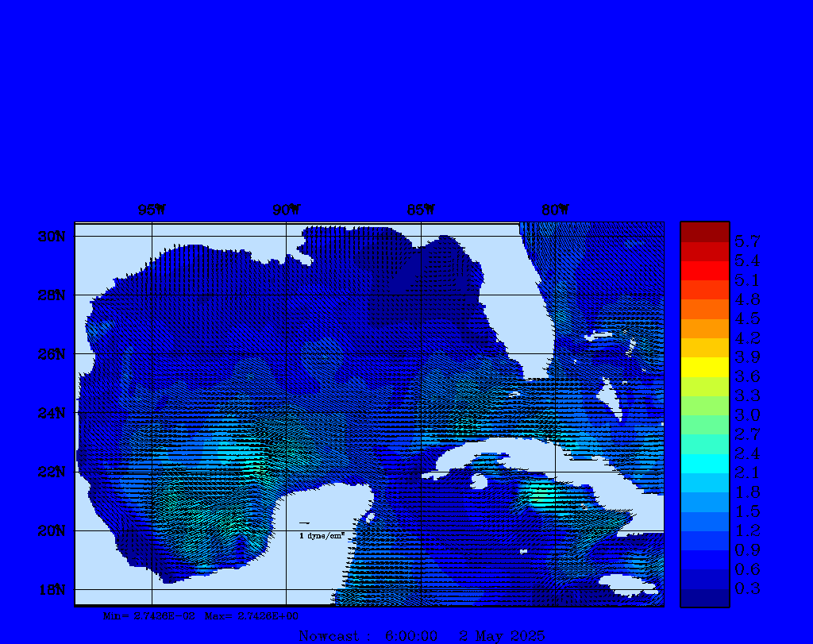The height and width of the screenshot is (644, 813).
Task: Click the 1 dyne/cm² reference vector arrow
Action: pyautogui.click(x=304, y=523)
